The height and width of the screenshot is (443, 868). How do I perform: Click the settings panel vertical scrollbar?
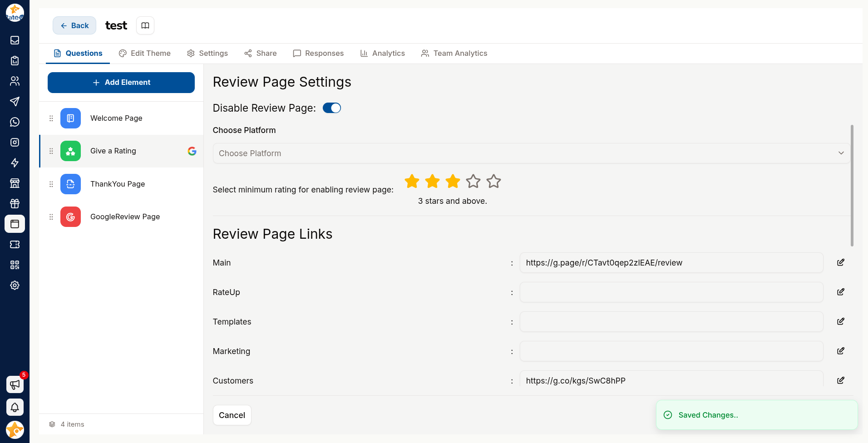(x=852, y=186)
